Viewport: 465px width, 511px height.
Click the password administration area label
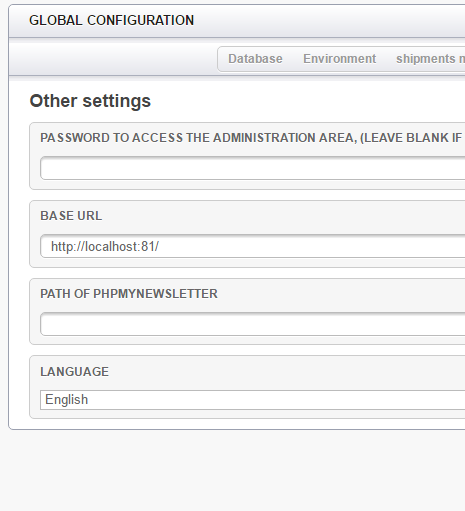coord(252,138)
